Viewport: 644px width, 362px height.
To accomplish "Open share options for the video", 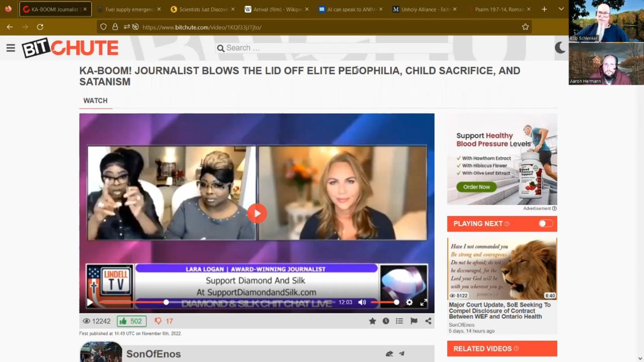I will click(428, 321).
